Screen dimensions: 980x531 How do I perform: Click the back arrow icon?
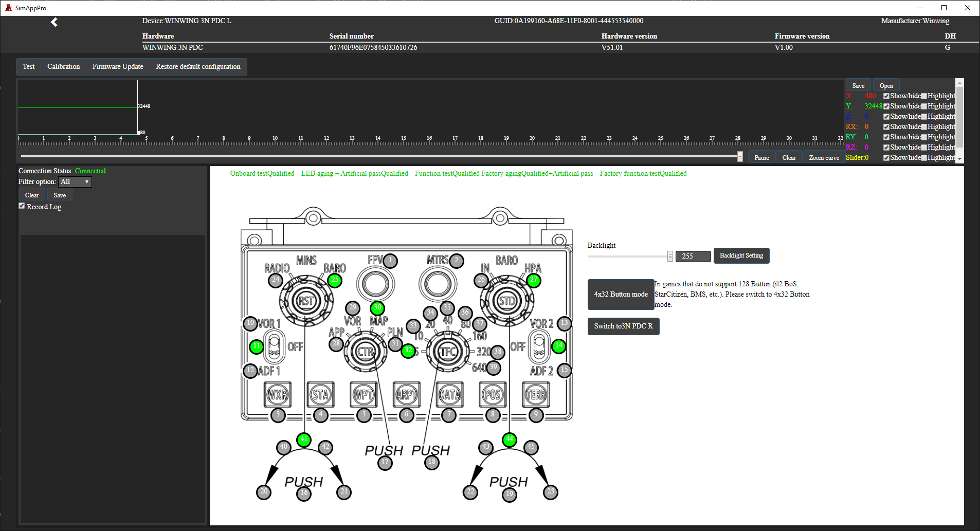click(54, 22)
